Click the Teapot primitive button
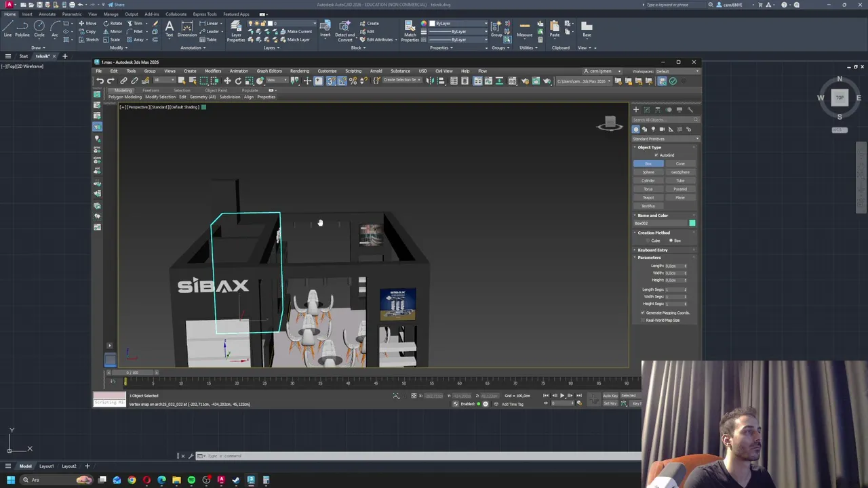 tap(648, 198)
